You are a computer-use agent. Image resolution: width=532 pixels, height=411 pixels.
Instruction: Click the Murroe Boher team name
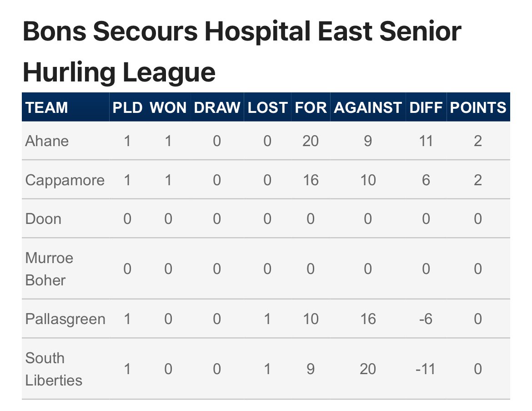pos(49,269)
